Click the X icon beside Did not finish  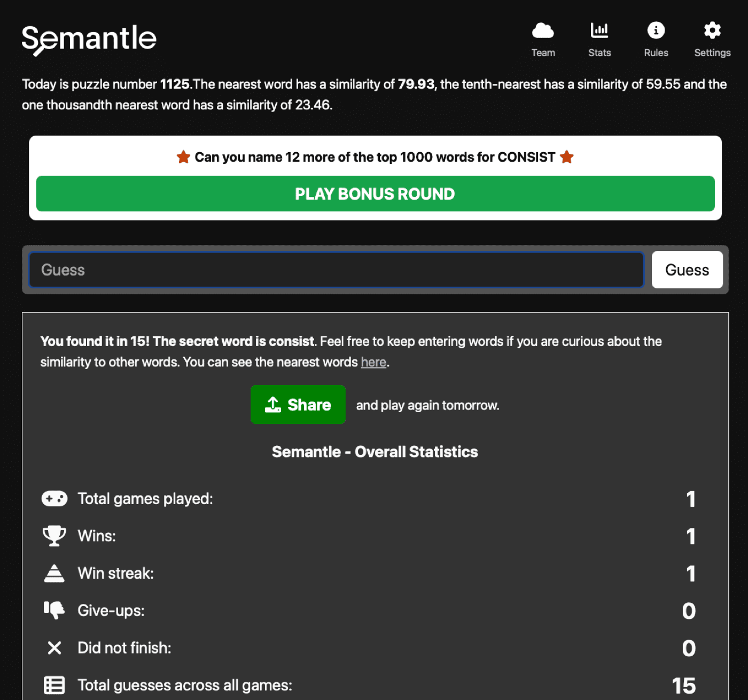(x=54, y=648)
